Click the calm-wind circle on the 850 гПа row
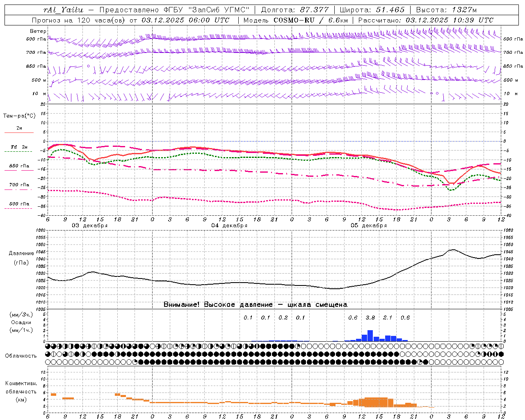Image resolution: width=525 pixels, height=420 pixels. (x=88, y=66)
